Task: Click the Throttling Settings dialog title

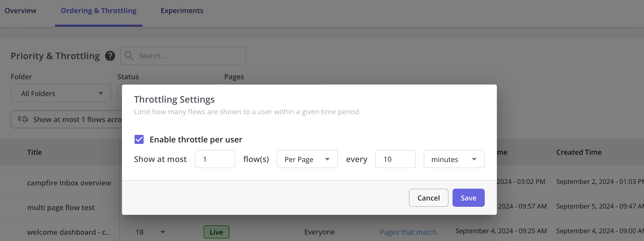Action: [x=174, y=99]
